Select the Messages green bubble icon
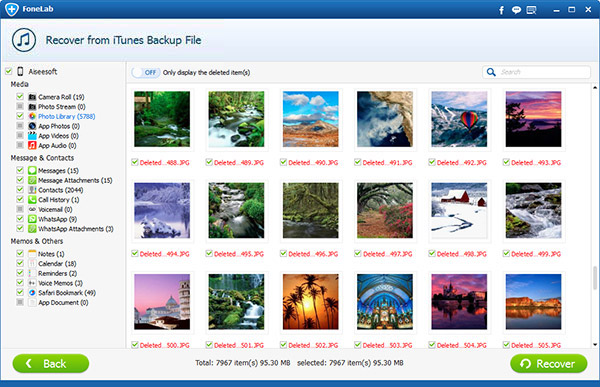 pyautogui.click(x=32, y=170)
